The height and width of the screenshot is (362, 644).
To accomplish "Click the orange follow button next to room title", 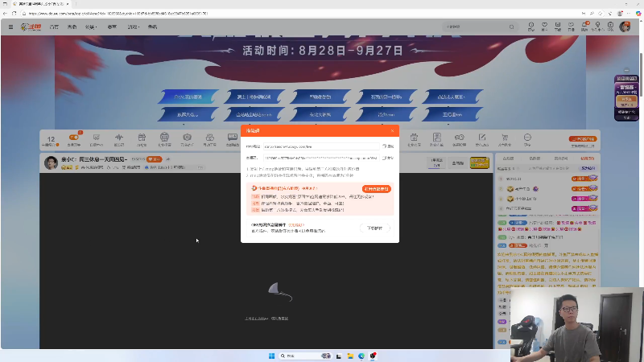I will click(155, 159).
